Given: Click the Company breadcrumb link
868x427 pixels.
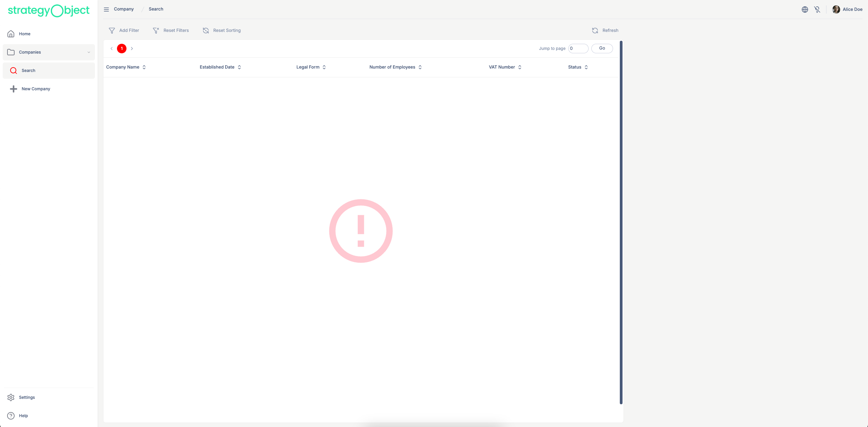Looking at the screenshot, I should pyautogui.click(x=123, y=9).
